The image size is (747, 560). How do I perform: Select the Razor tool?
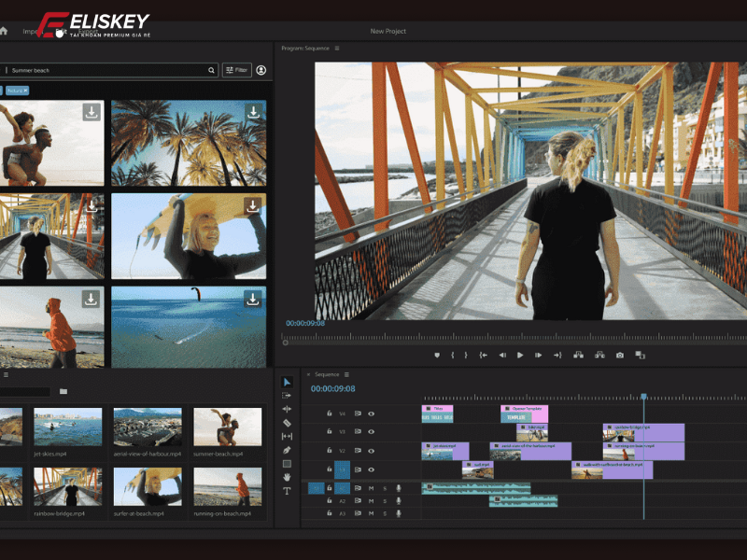click(x=287, y=423)
